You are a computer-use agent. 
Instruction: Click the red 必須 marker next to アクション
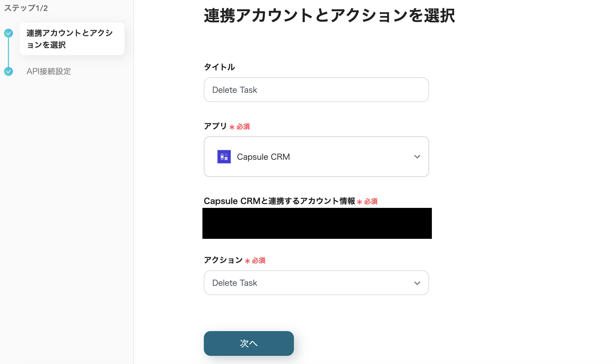point(258,260)
